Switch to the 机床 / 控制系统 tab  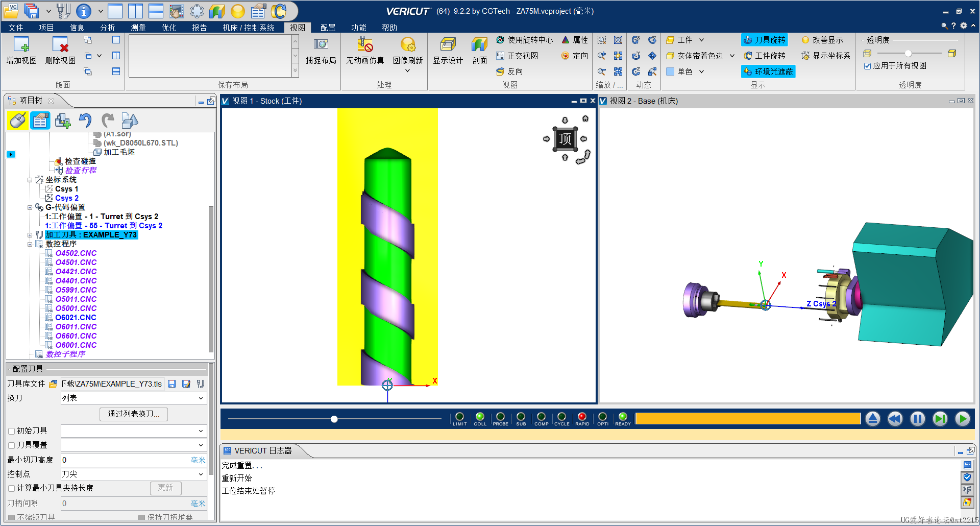pos(249,28)
